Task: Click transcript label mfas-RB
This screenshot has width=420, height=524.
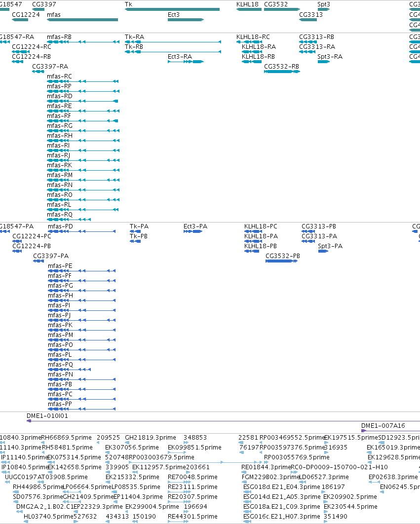Action: coord(59,37)
